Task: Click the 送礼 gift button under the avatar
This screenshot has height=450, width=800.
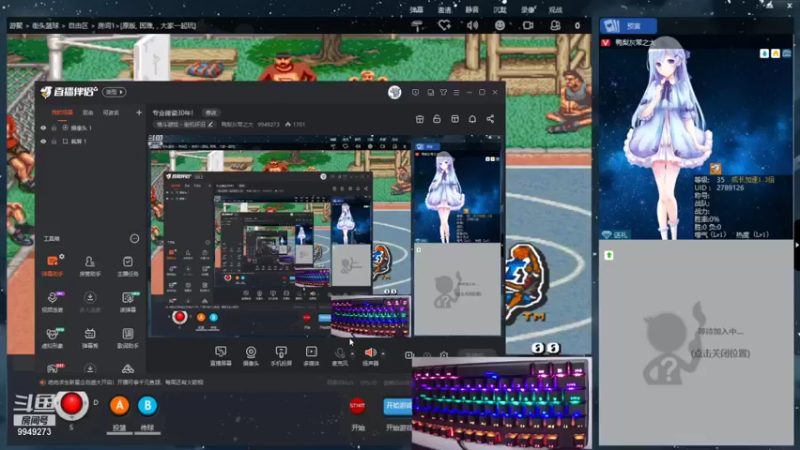Action: click(x=615, y=235)
